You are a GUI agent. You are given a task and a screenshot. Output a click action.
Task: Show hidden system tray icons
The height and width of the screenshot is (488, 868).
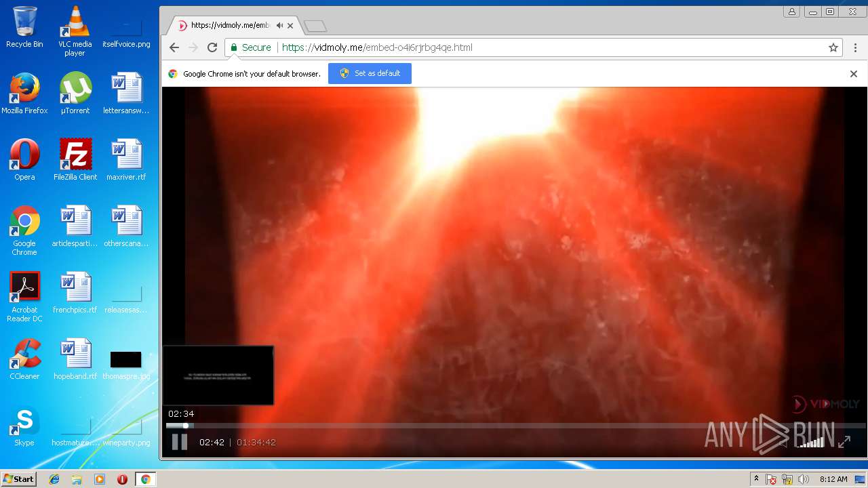point(756,479)
